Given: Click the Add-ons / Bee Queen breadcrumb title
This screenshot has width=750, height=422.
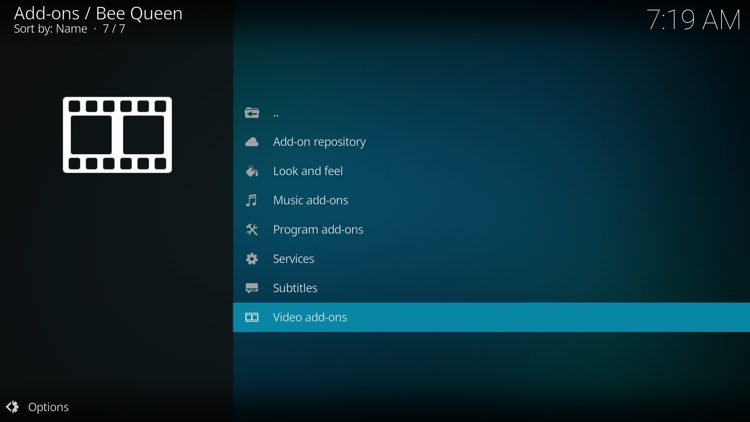Looking at the screenshot, I should click(x=98, y=13).
